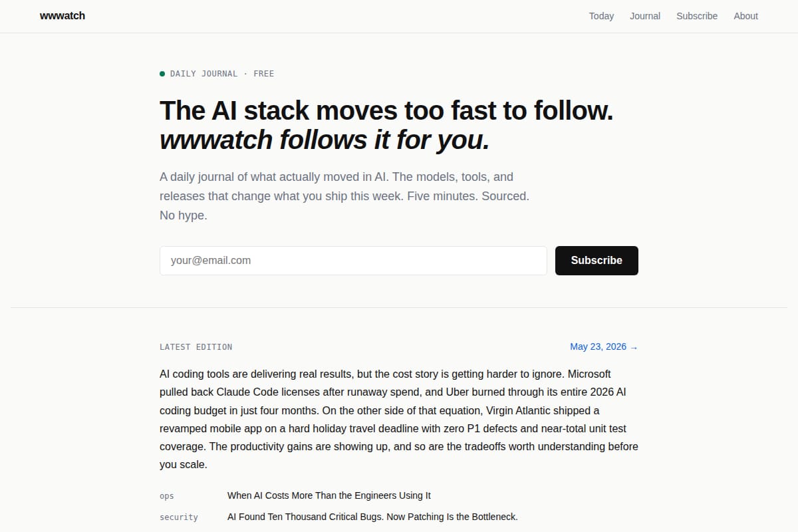
Task: Select Subscribe in the top navigation
Action: coord(697,16)
